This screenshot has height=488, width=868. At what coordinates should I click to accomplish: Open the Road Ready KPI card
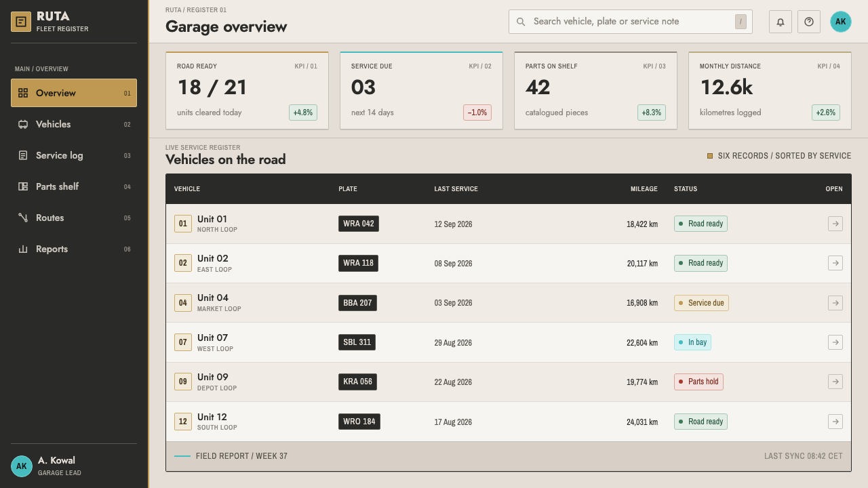tap(247, 90)
